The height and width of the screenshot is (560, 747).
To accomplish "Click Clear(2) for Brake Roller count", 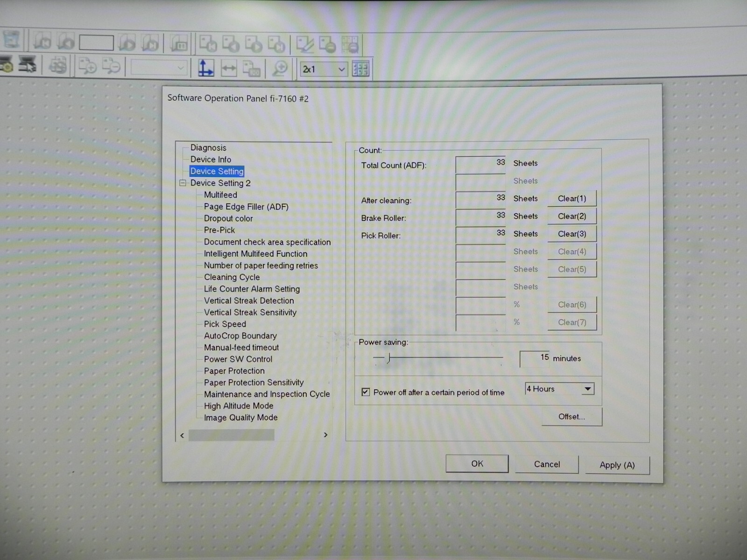I will coord(572,216).
